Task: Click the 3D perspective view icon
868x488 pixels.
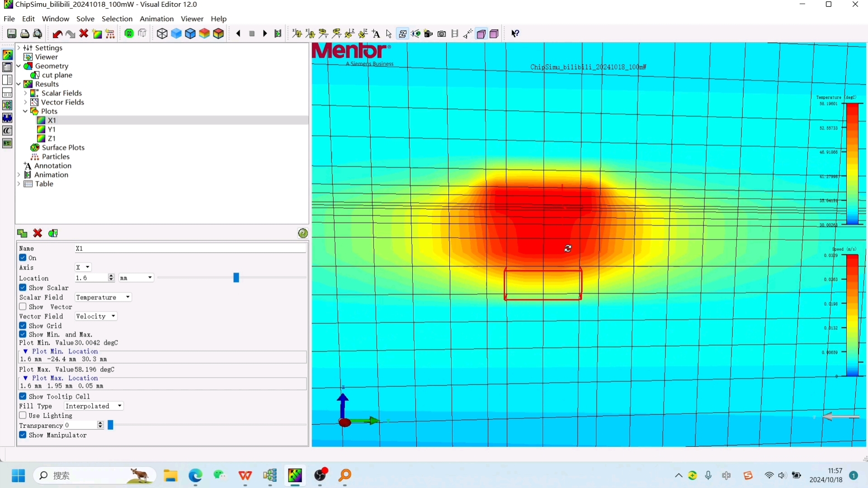Action: click(161, 33)
